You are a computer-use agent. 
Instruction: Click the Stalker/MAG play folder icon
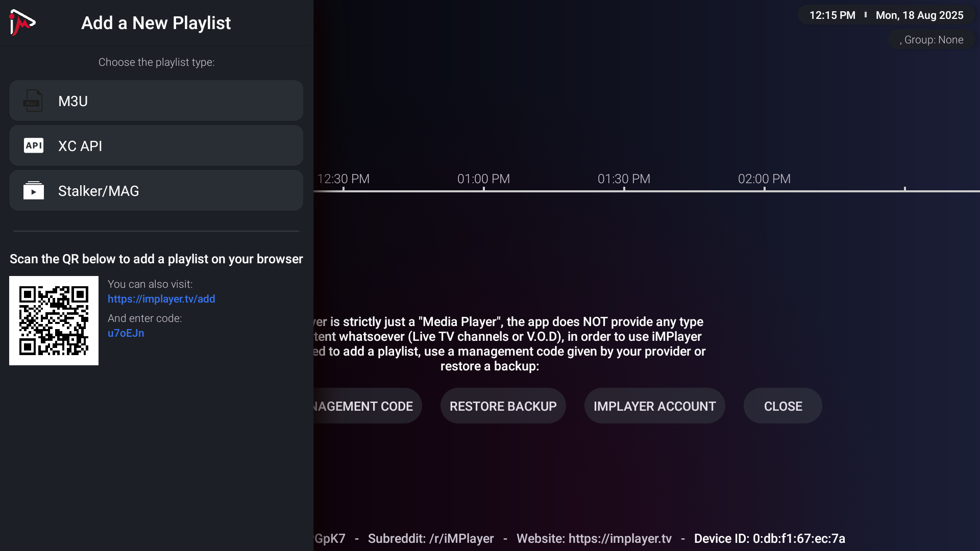pyautogui.click(x=34, y=191)
